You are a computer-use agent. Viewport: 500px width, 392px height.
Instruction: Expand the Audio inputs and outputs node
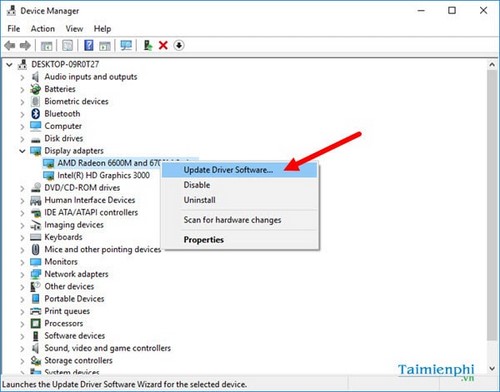(22, 77)
